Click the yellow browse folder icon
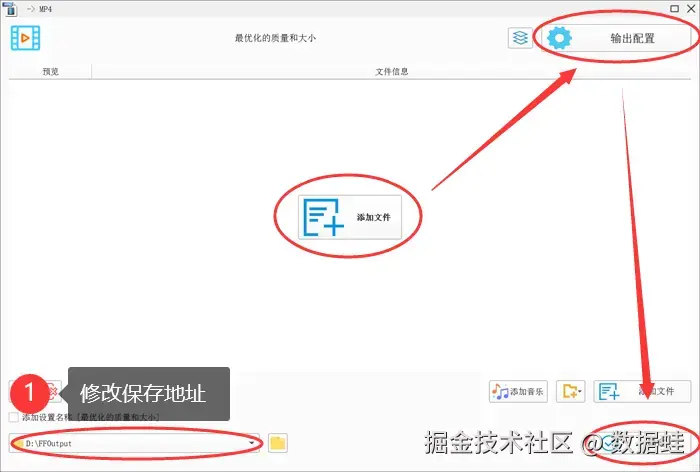 click(278, 443)
